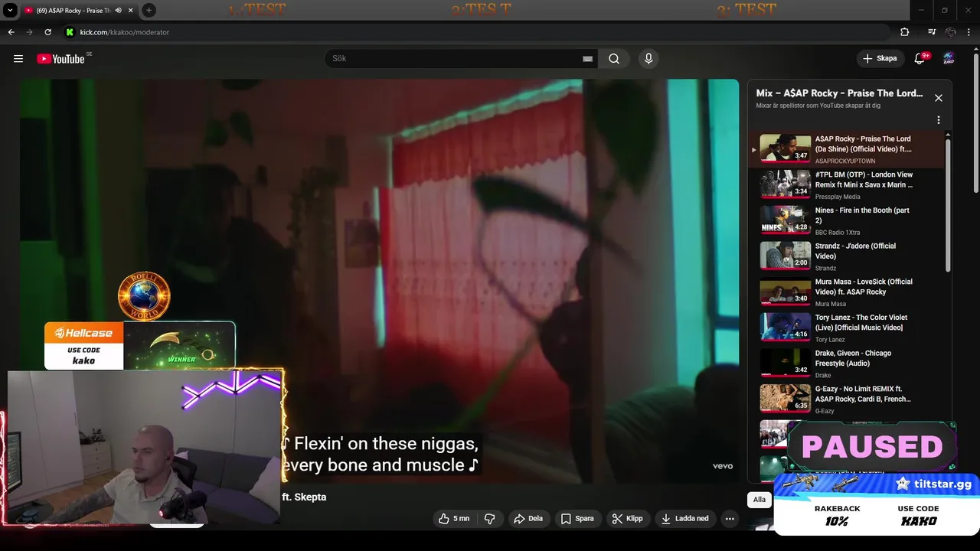The image size is (980, 551).
Task: Open the notifications bell
Action: pyautogui.click(x=920, y=59)
